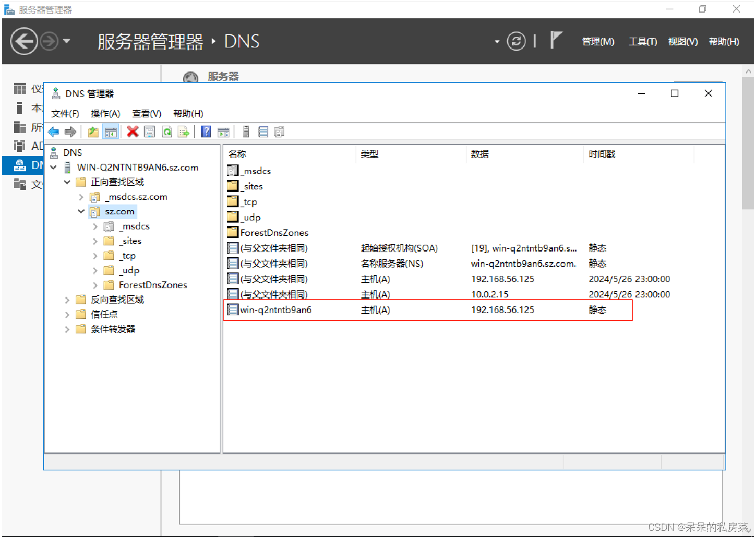
Task: Open Properties via the toolbar icon
Action: coord(149,132)
